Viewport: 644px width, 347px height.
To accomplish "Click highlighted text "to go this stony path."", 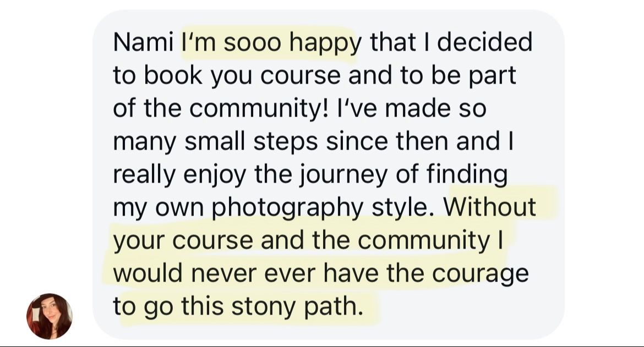I will 238,306.
